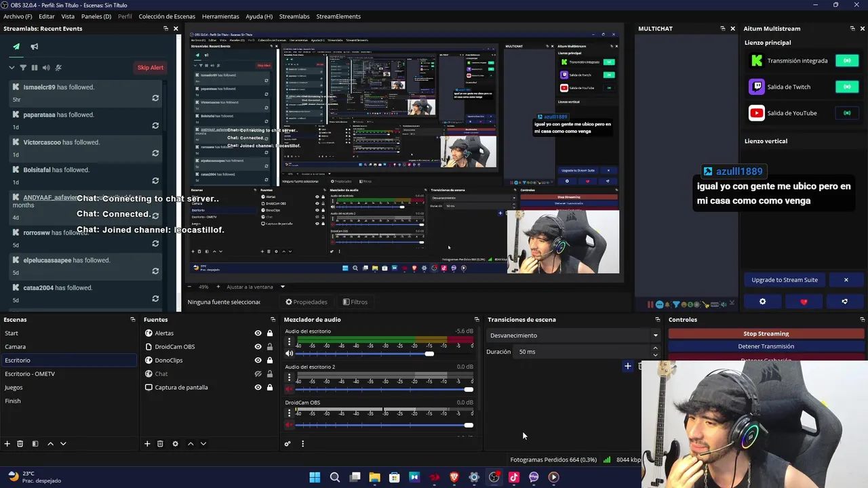Delete the selected scene with the trash icon
This screenshot has width=868, height=488.
(20, 444)
